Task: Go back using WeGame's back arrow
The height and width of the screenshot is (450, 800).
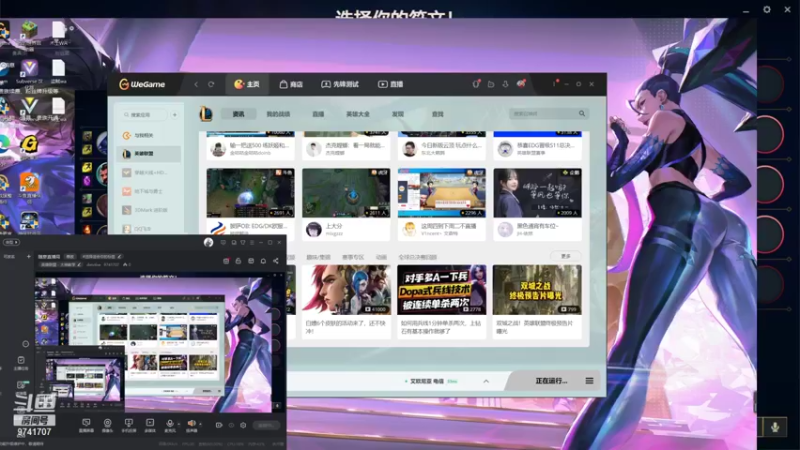Action: pos(196,84)
